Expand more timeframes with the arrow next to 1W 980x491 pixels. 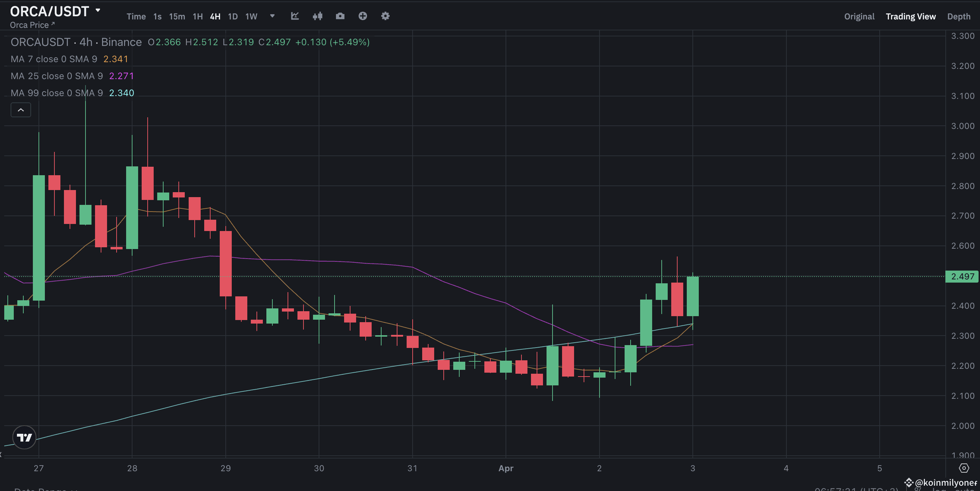tap(272, 16)
